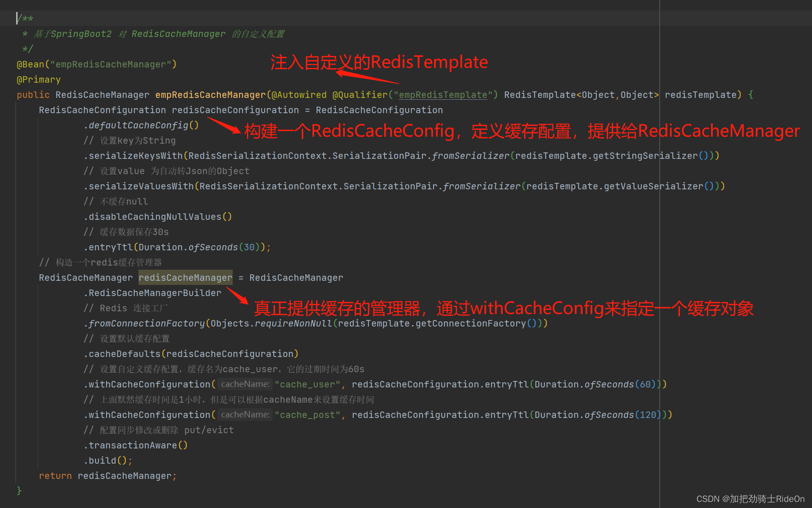
Task: Click the Objects.requireNonNull call
Action: [271, 323]
